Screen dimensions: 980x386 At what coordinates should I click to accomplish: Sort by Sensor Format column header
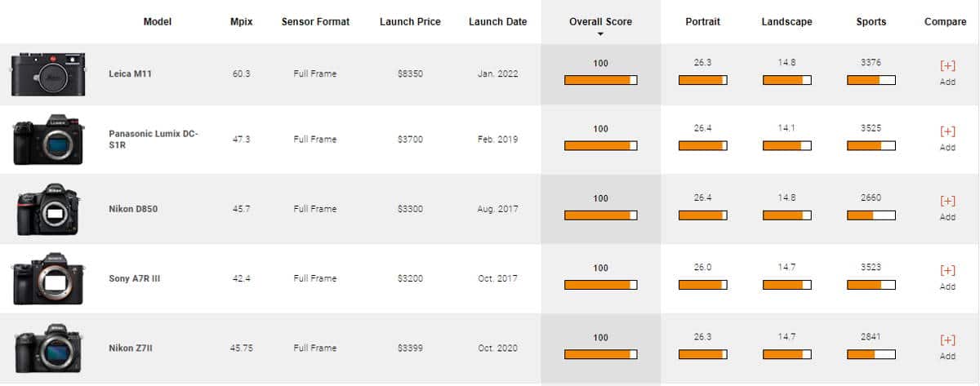(315, 22)
